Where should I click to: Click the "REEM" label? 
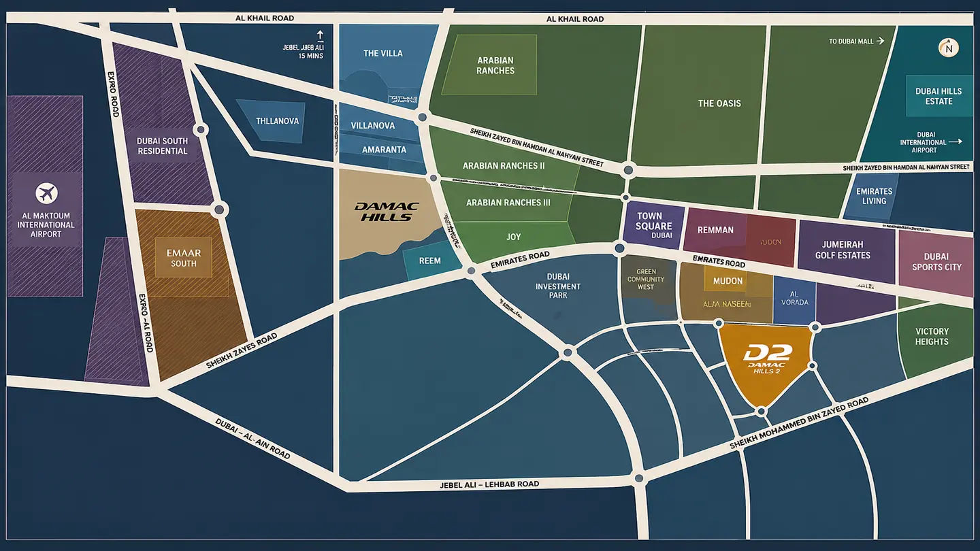pos(430,261)
